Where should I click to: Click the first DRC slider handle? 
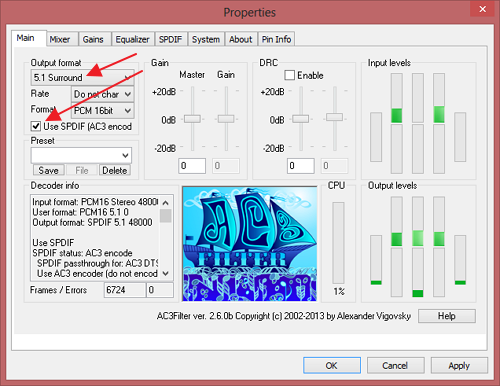coord(301,119)
